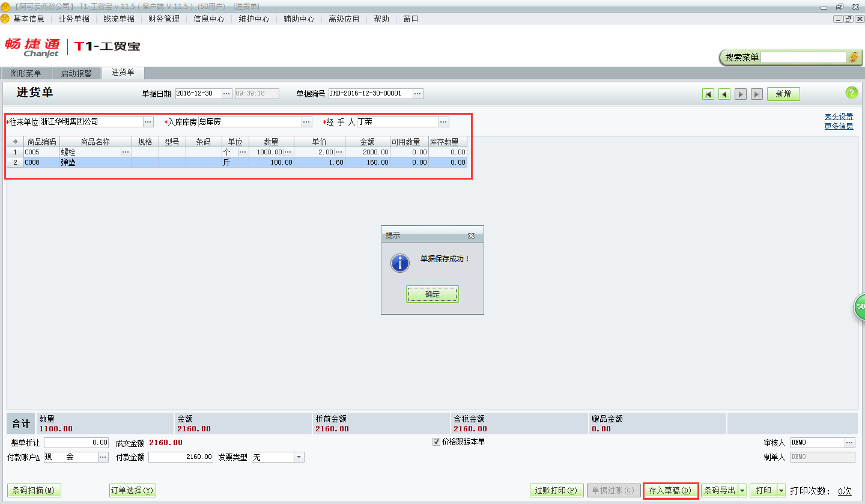
Task: Open 表头设置 link
Action: tap(839, 116)
